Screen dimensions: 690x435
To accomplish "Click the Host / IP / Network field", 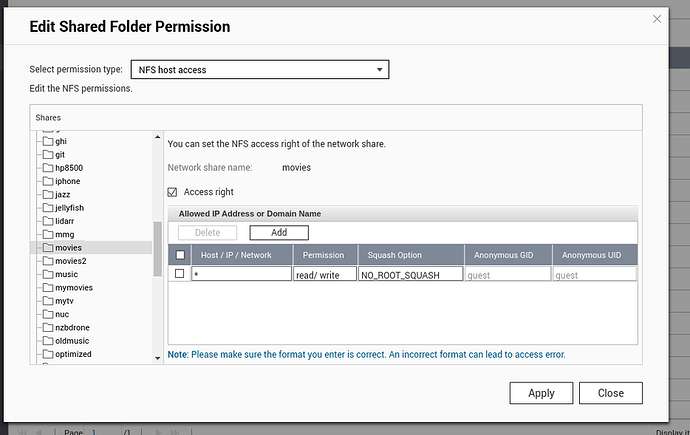I will click(x=240, y=274).
